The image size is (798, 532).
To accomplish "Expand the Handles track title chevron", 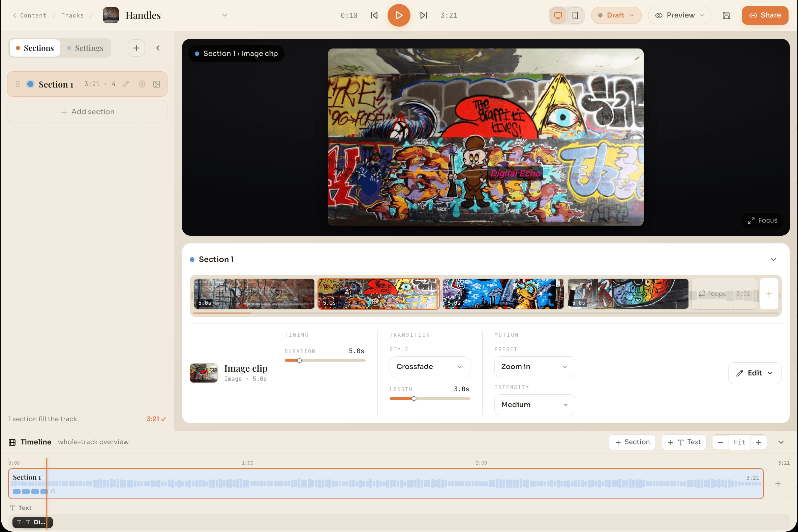I will tap(224, 15).
